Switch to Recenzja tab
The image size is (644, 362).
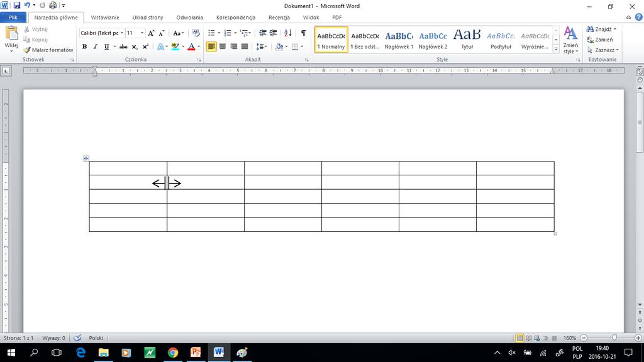pyautogui.click(x=279, y=18)
